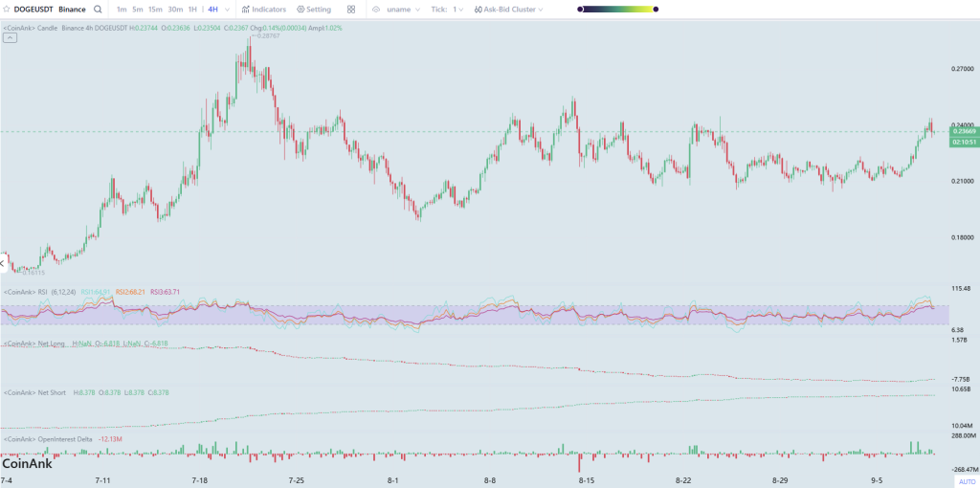Switch to the 15m timeframe
980x488 pixels.
(156, 10)
